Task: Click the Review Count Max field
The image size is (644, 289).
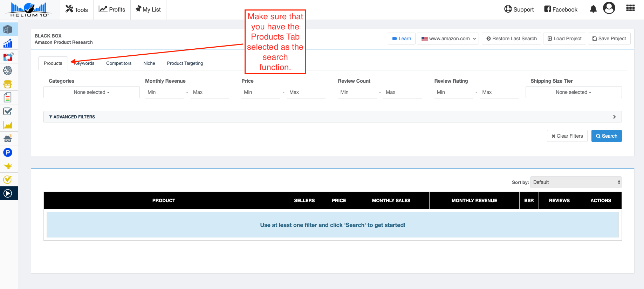Action: (403, 92)
